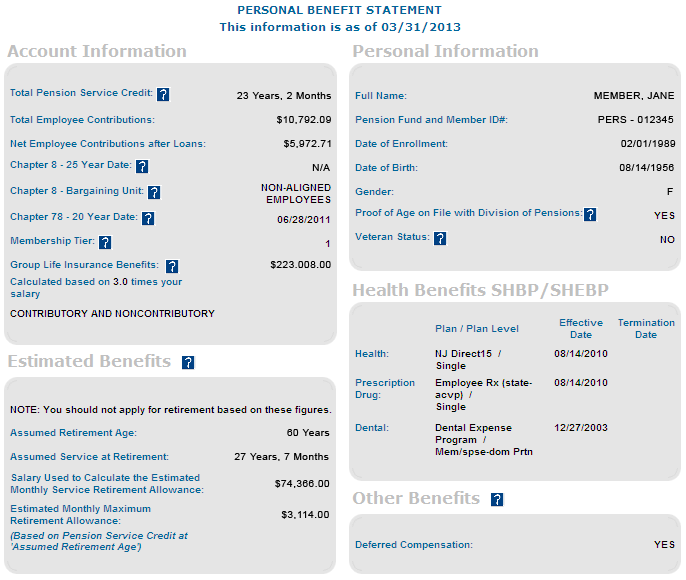This screenshot has width=686, height=580.
Task: Click the Assumed Retirement Age label
Action: pos(74,433)
